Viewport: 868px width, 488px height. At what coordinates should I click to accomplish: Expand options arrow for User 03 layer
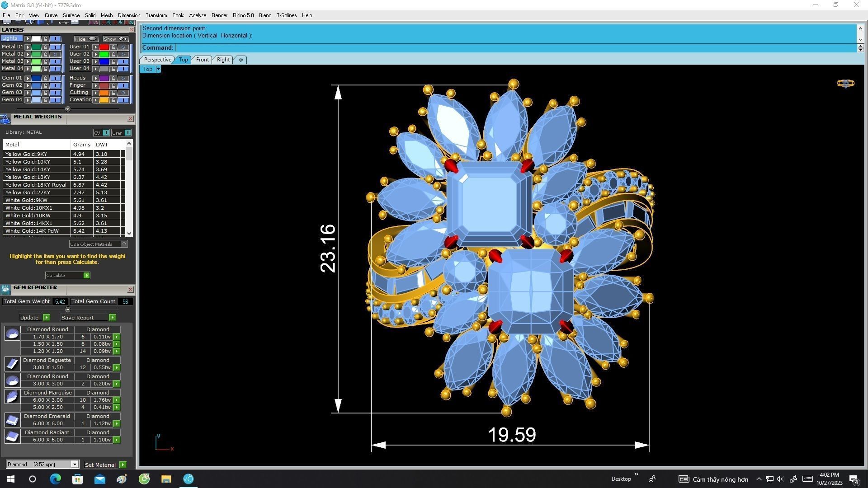pos(95,61)
